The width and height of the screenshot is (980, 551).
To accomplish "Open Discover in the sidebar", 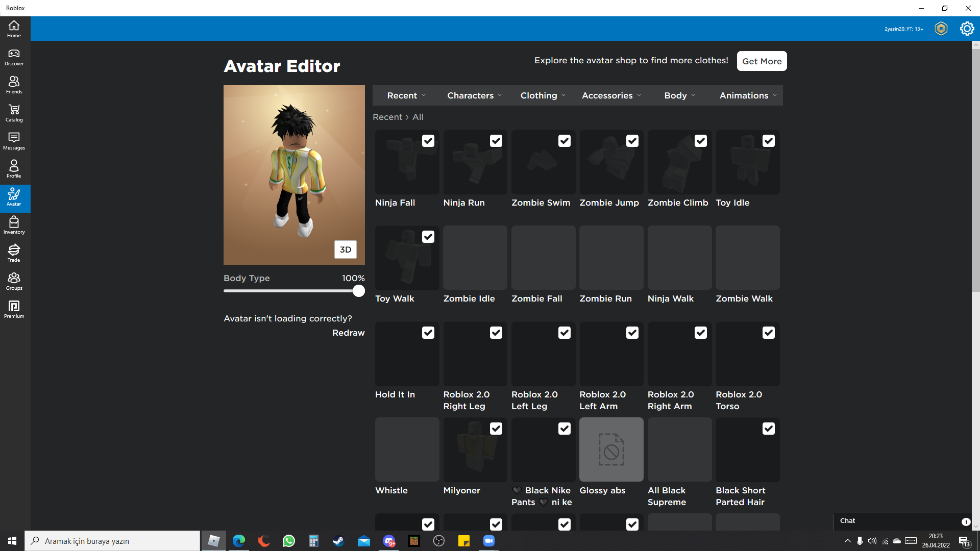I will (14, 57).
